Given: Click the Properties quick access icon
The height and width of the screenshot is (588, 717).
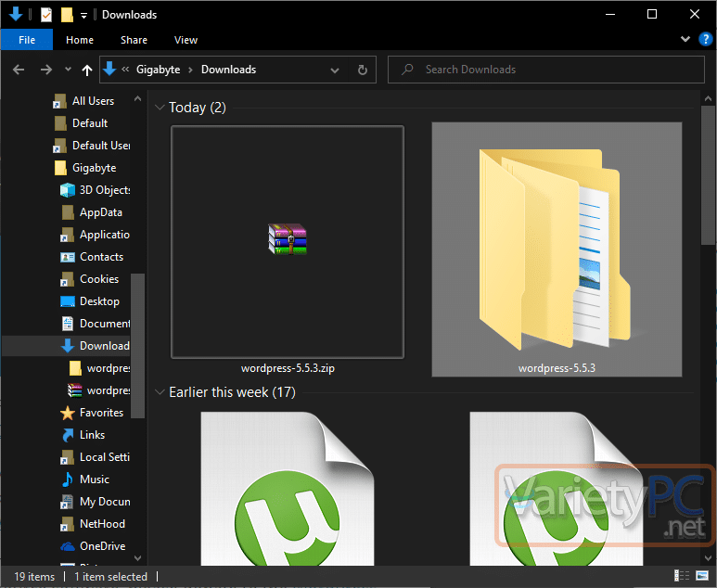Looking at the screenshot, I should [x=46, y=15].
